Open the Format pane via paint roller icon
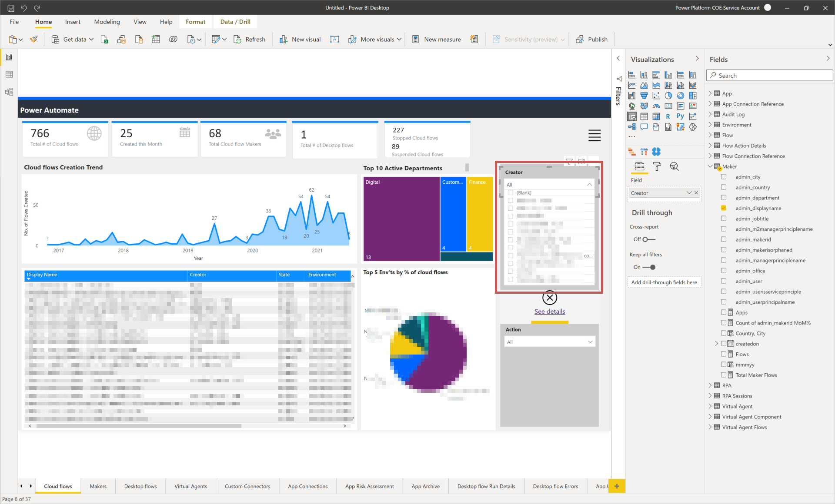The image size is (835, 504). point(657,167)
